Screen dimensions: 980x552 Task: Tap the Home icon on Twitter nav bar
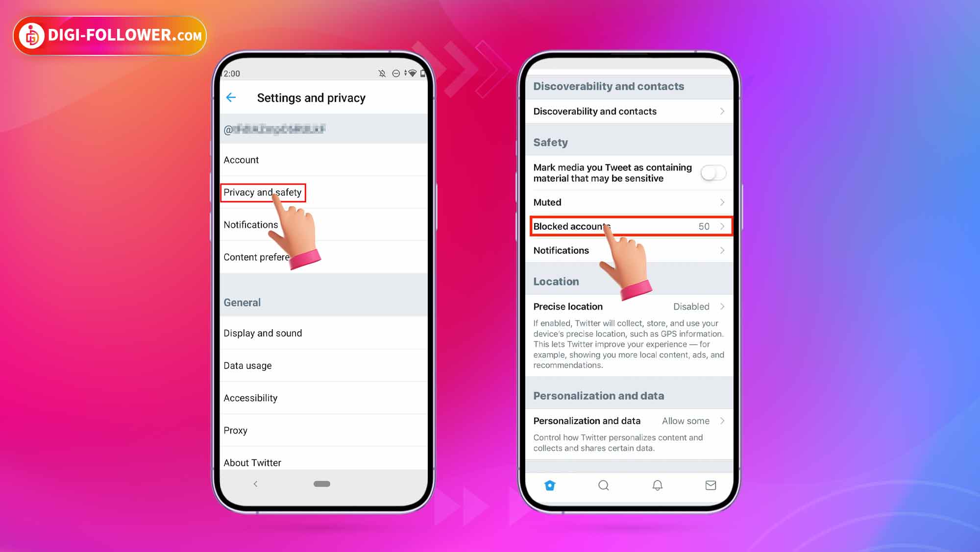(550, 484)
